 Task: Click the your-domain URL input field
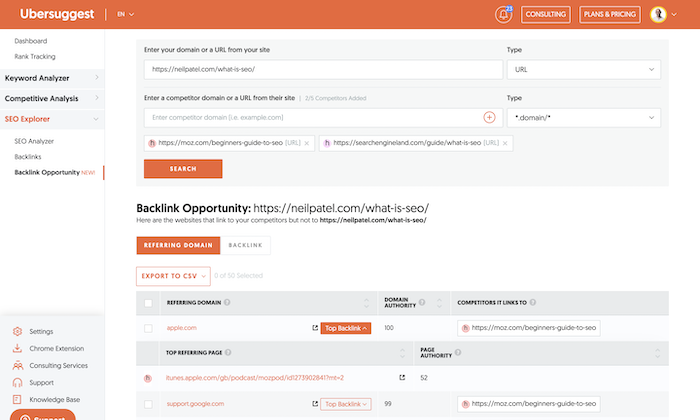coord(323,69)
